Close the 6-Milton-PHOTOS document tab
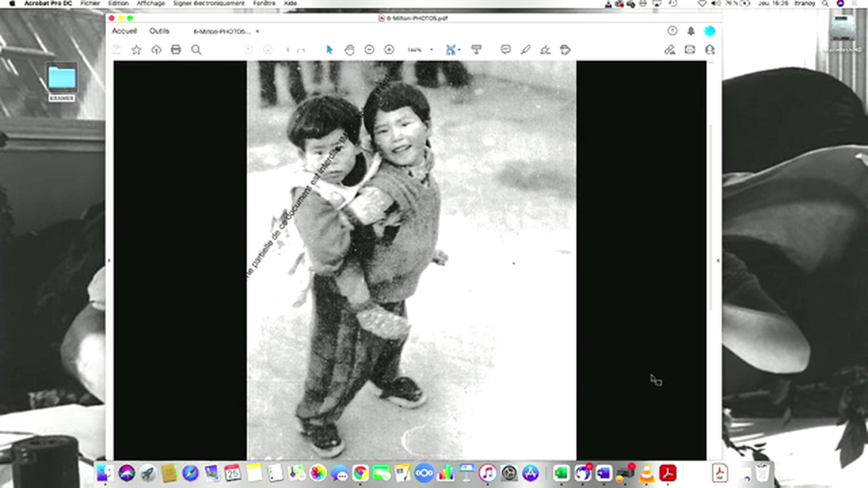The height and width of the screenshot is (488, 868). [258, 31]
